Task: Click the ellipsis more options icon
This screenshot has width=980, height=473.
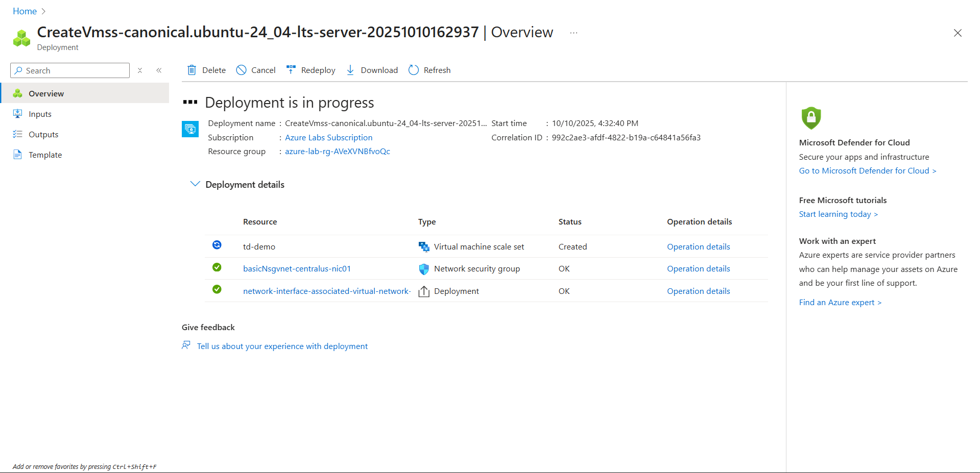Action: (x=573, y=33)
